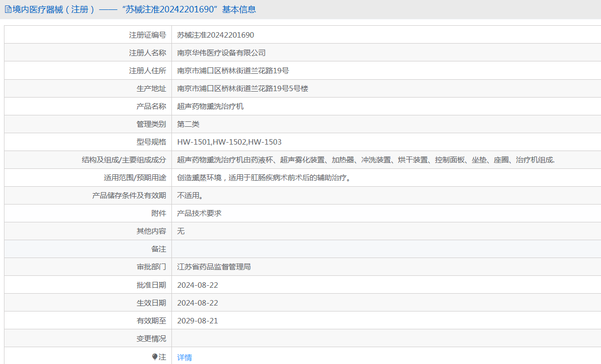Select storage condition value 不适用。
Image resolution: width=601 pixels, height=364 pixels.
tap(190, 196)
